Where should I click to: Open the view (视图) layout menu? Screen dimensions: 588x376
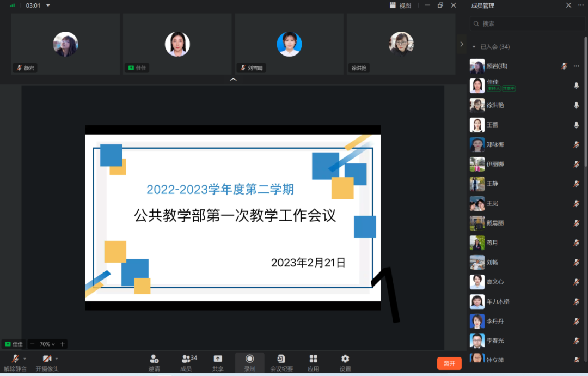click(x=401, y=5)
